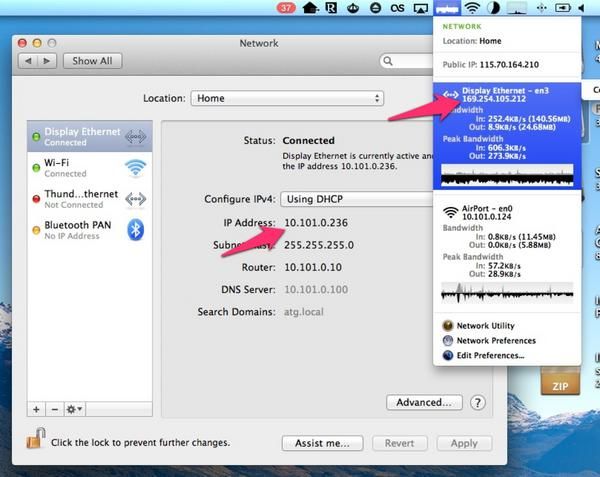Click the Show All toolbar button
The height and width of the screenshot is (477, 600).
click(93, 61)
